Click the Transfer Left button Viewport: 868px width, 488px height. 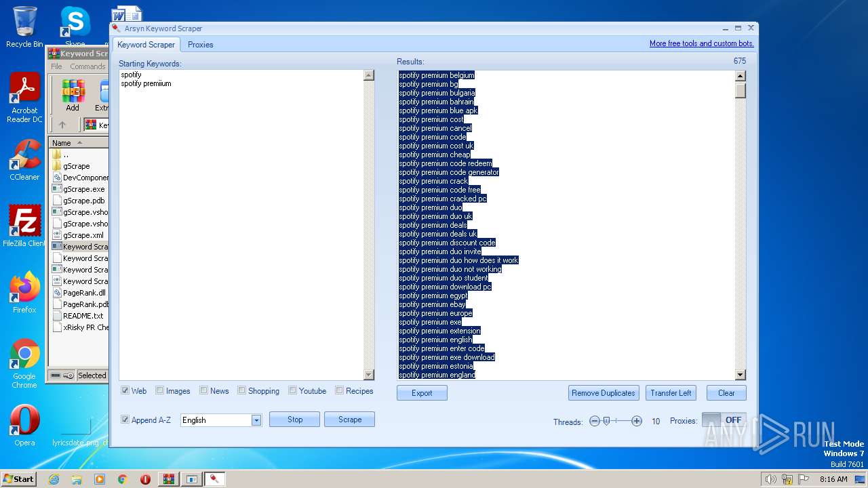pos(671,393)
